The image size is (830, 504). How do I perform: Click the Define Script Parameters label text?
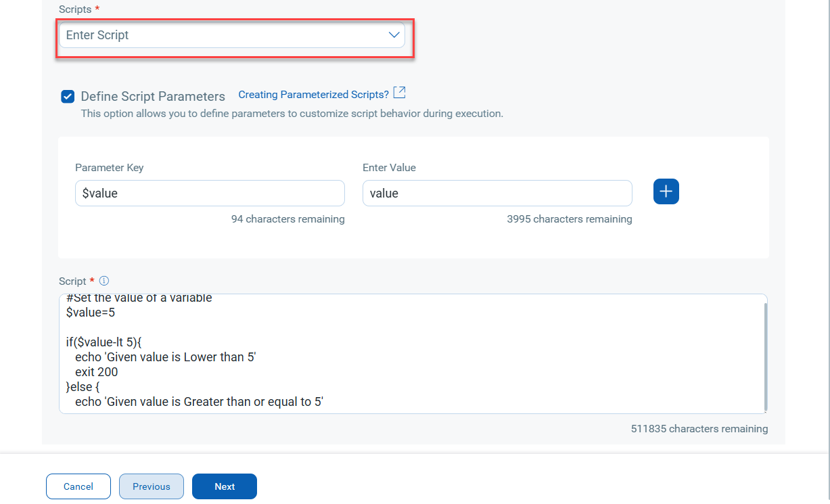(153, 97)
